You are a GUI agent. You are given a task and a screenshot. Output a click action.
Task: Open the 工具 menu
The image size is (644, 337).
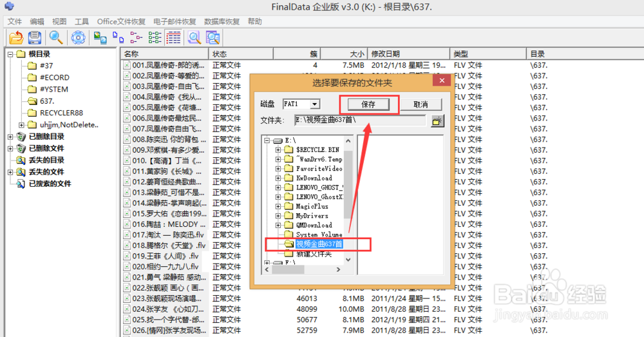pyautogui.click(x=81, y=21)
